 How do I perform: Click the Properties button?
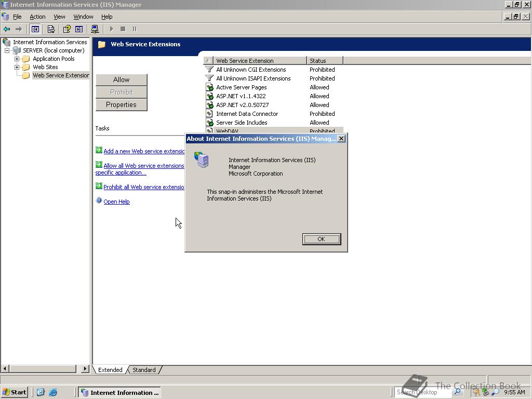coord(122,105)
